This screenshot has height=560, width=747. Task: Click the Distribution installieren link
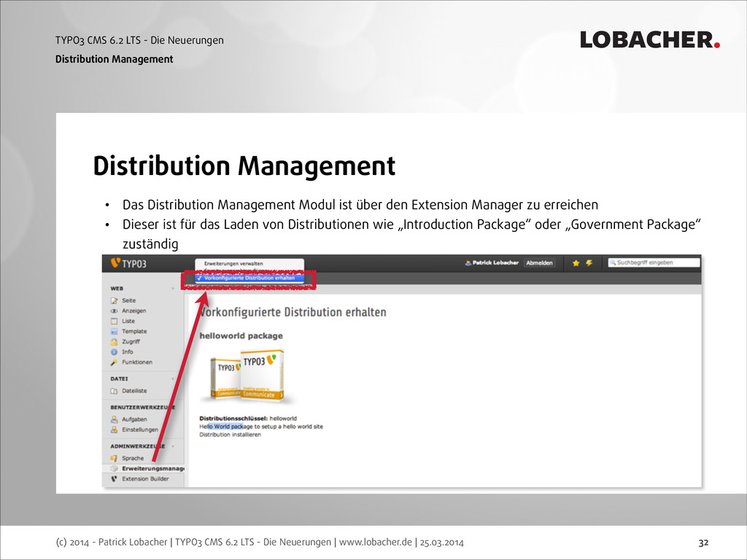(230, 435)
